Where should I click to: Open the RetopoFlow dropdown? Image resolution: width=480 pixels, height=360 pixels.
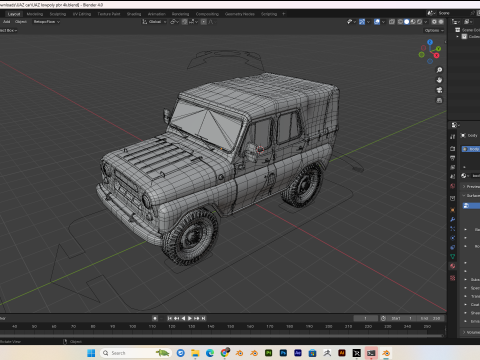pos(46,22)
